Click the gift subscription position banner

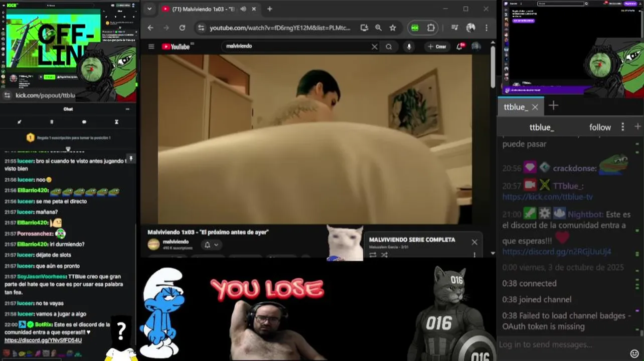coord(68,137)
